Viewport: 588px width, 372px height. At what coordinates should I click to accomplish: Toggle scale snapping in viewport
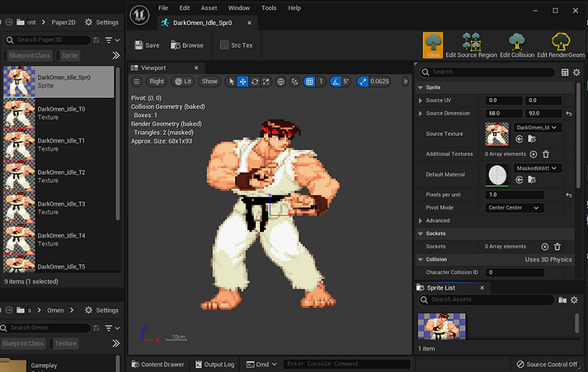tap(363, 82)
